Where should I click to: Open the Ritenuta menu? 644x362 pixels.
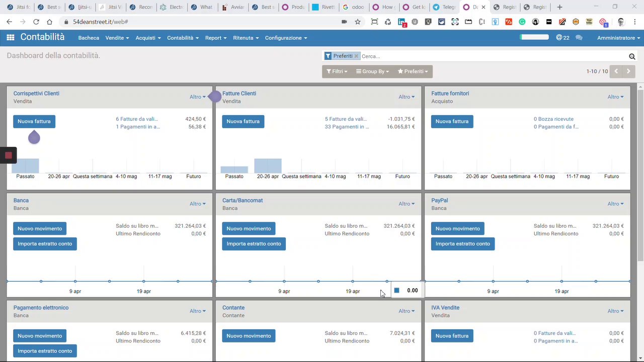(x=246, y=38)
